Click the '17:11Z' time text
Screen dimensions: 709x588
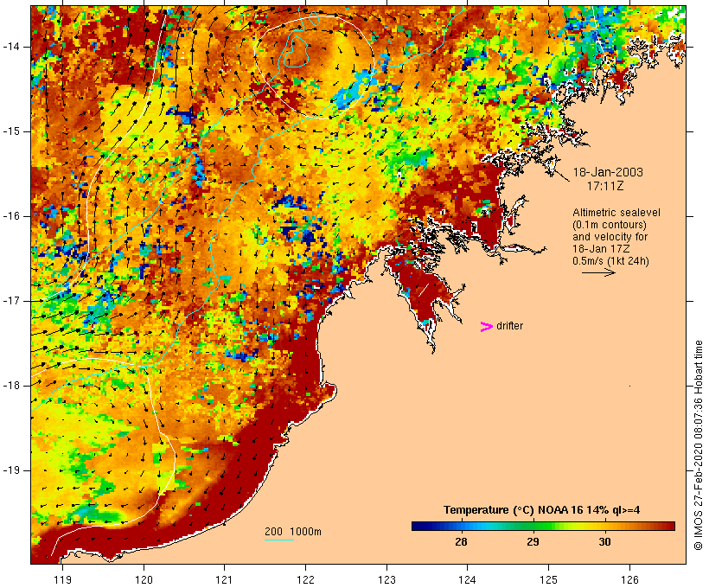click(605, 186)
